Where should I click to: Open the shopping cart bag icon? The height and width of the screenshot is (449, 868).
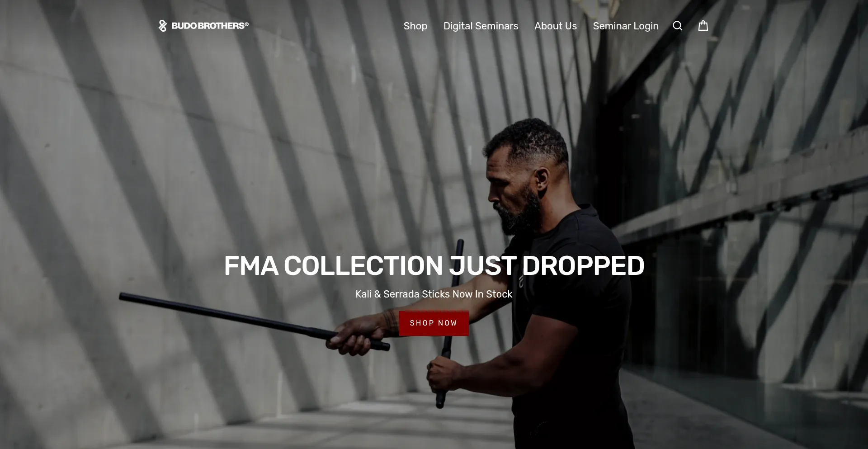coord(703,26)
